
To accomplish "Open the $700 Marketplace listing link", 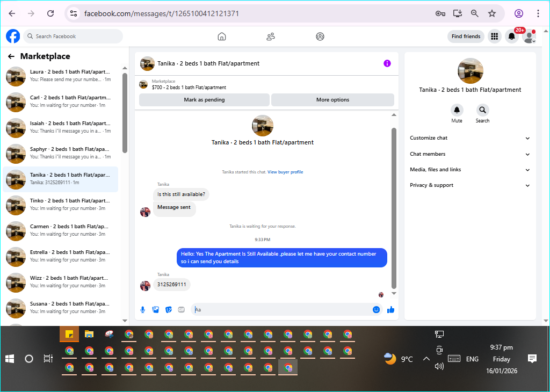I will pos(189,88).
